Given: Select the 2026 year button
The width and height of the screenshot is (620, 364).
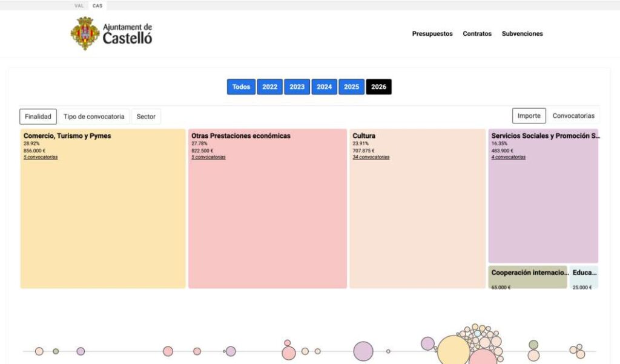Looking at the screenshot, I should point(379,87).
